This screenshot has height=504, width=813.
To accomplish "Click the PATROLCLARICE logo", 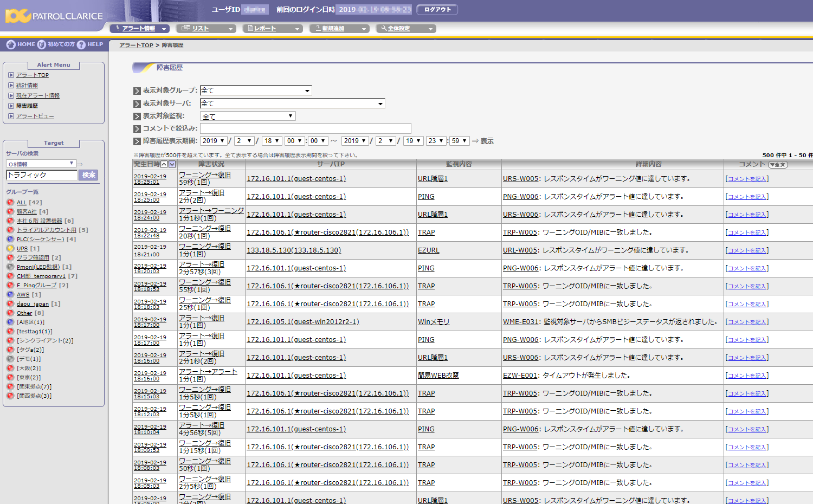I will pyautogui.click(x=54, y=16).
